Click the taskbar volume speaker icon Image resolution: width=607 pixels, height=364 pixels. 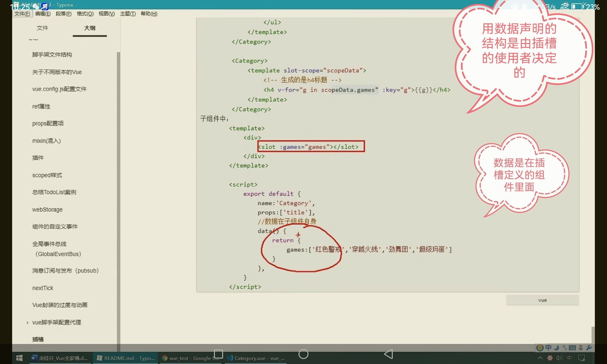click(x=559, y=358)
